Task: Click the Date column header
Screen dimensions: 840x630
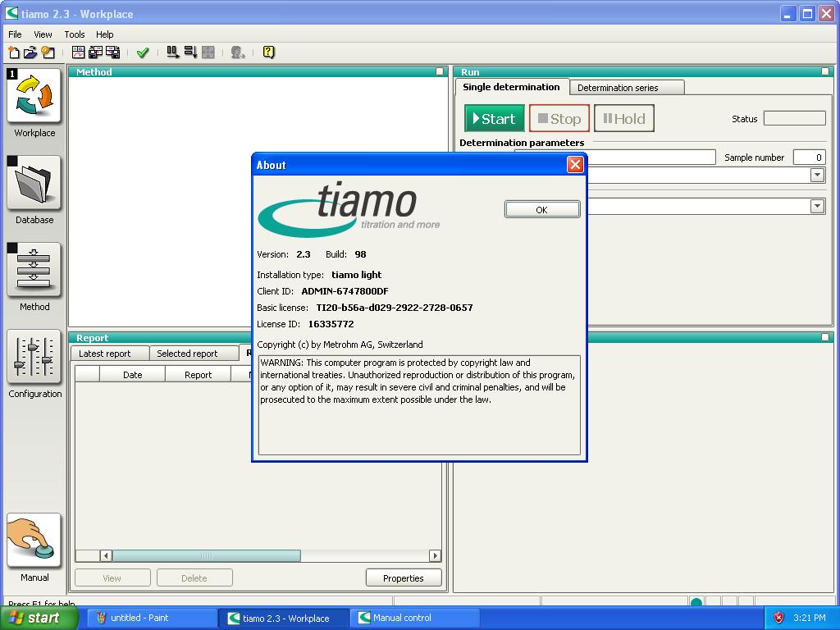Action: (x=132, y=374)
